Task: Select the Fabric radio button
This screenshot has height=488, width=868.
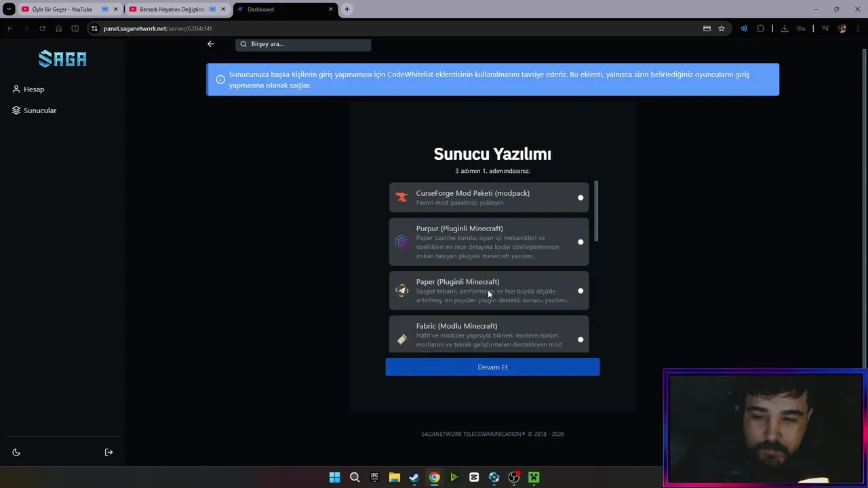Action: click(x=580, y=340)
